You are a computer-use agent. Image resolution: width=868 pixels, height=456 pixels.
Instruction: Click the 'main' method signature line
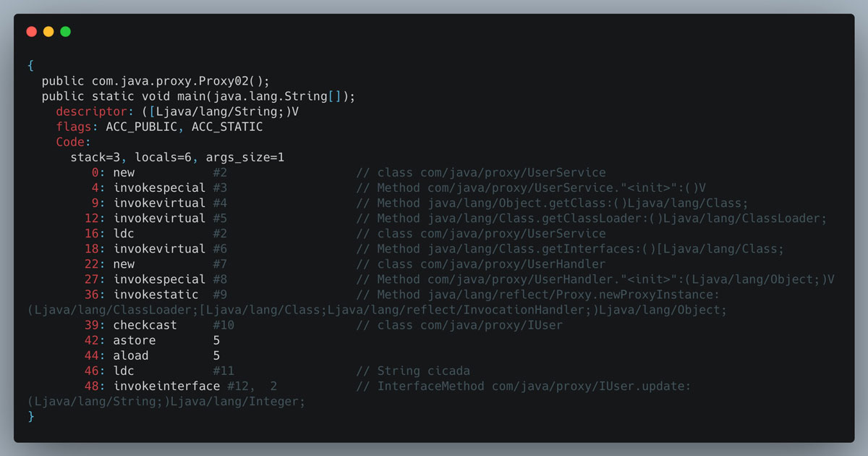tap(198, 96)
